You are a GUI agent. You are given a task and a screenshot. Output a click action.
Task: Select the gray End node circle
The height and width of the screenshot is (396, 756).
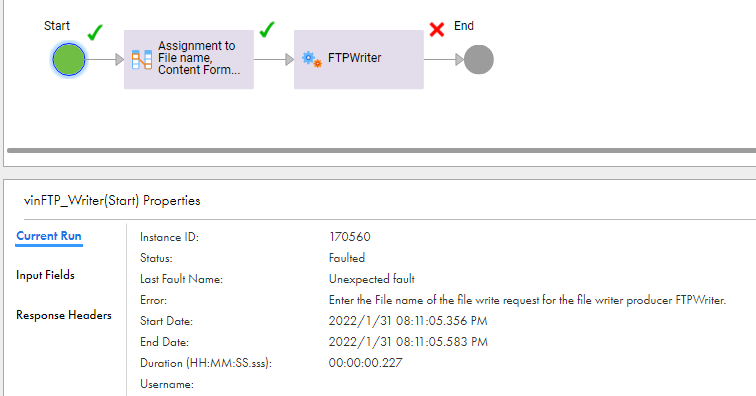point(479,59)
